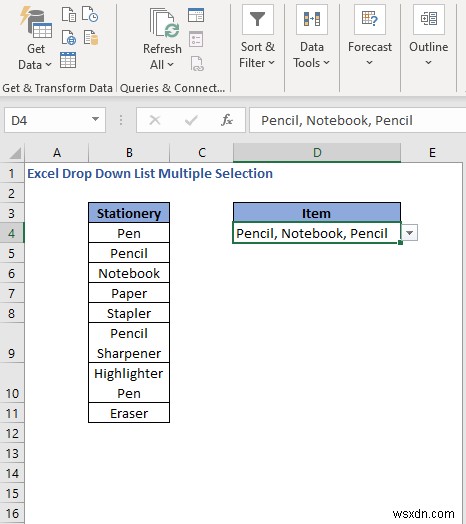Select column A header
This screenshot has height=524, width=466.
coord(56,153)
